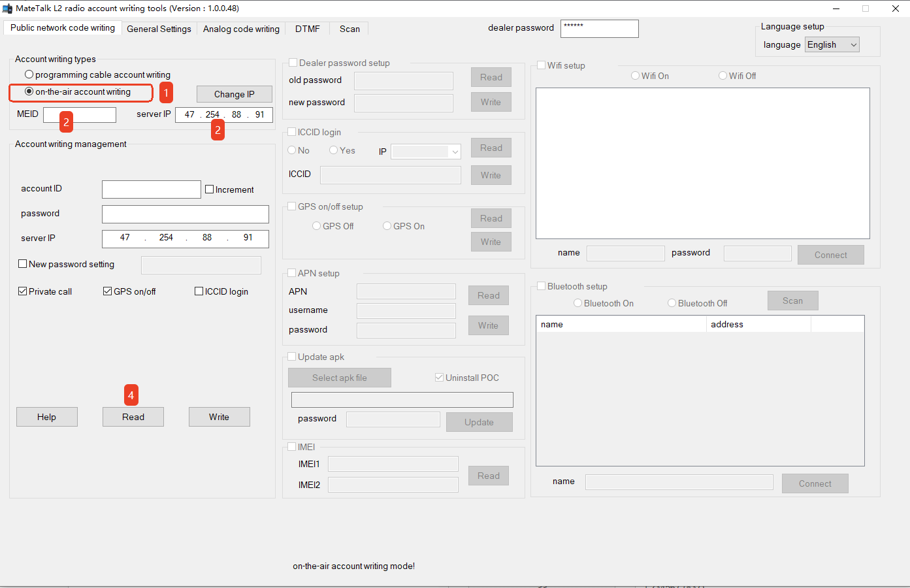910x588 pixels.
Task: Open the DTMF tab
Action: pos(306,29)
